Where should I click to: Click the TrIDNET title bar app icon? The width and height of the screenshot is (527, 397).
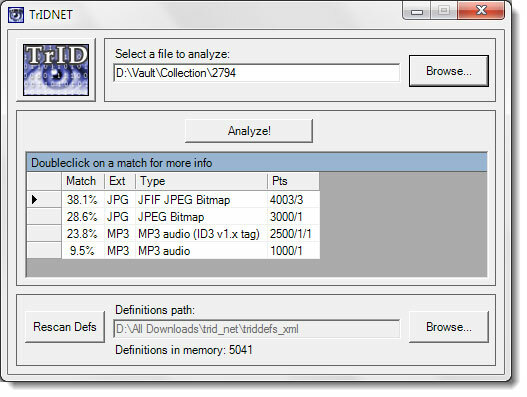tap(16, 15)
